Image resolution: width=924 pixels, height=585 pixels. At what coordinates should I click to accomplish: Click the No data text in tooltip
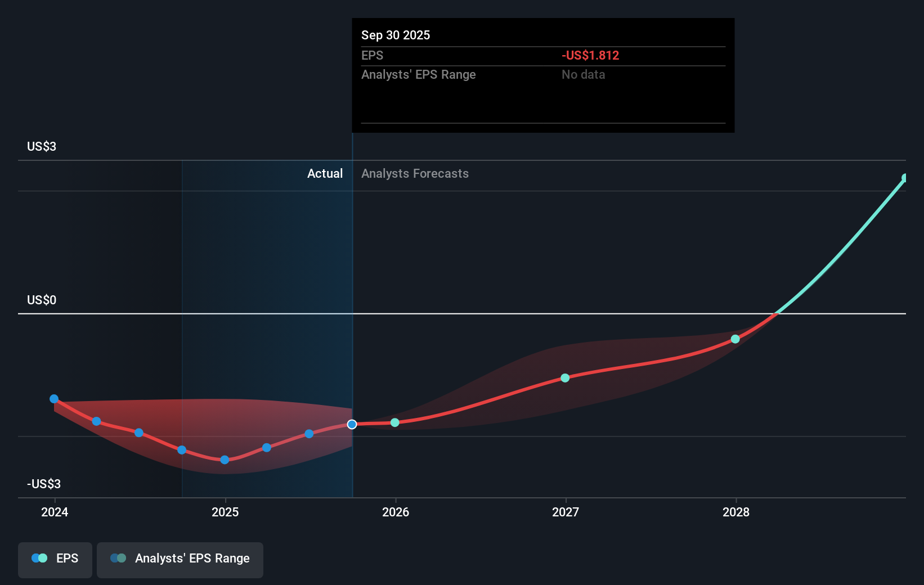[583, 75]
